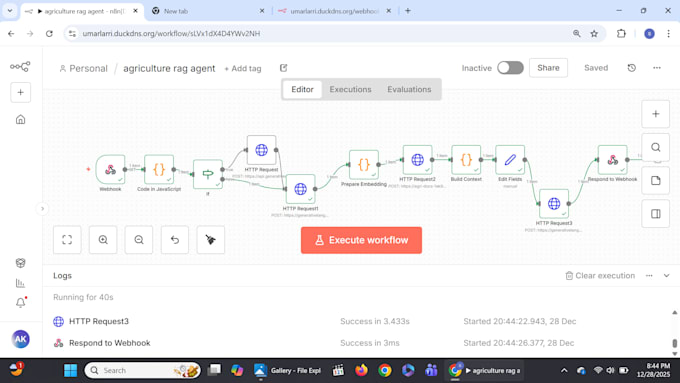
Task: Expand the collapsed sidebar with the arrow
Action: (42, 209)
